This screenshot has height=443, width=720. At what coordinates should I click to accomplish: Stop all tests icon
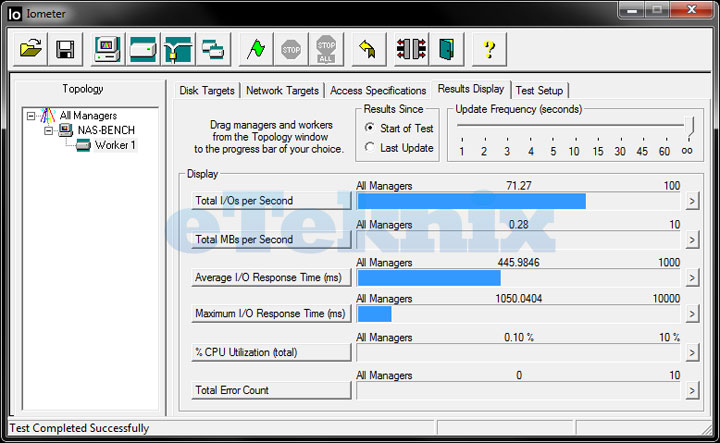tap(326, 49)
